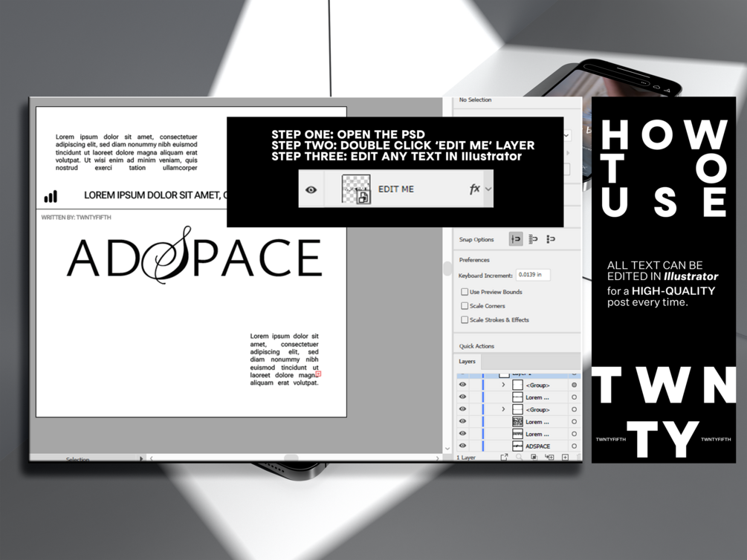The image size is (747, 560).
Task: Click the Snap to Pixel icon
Action: [551, 239]
